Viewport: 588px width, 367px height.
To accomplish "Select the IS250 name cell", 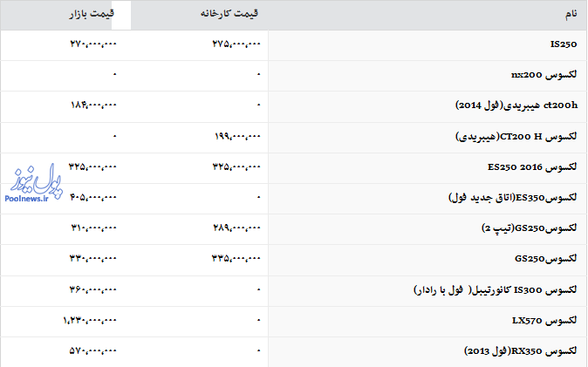I will [x=564, y=44].
